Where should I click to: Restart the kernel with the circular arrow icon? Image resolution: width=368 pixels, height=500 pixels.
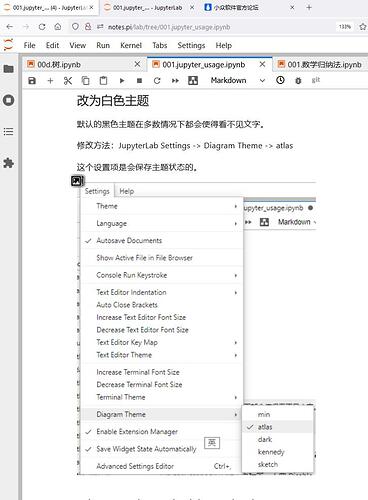[x=157, y=80]
